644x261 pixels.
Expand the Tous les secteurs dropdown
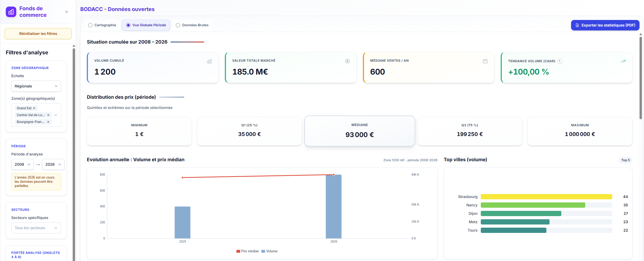pos(36,228)
